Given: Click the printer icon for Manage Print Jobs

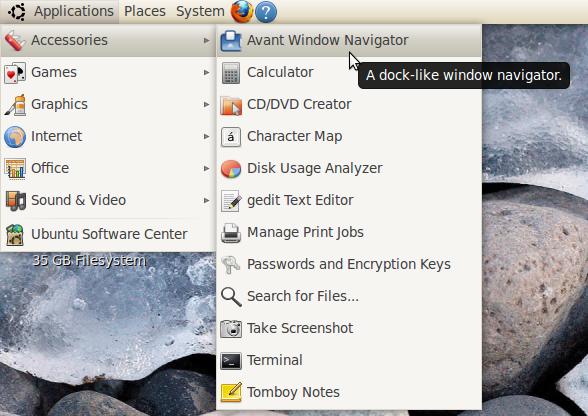Looking at the screenshot, I should 231,233.
